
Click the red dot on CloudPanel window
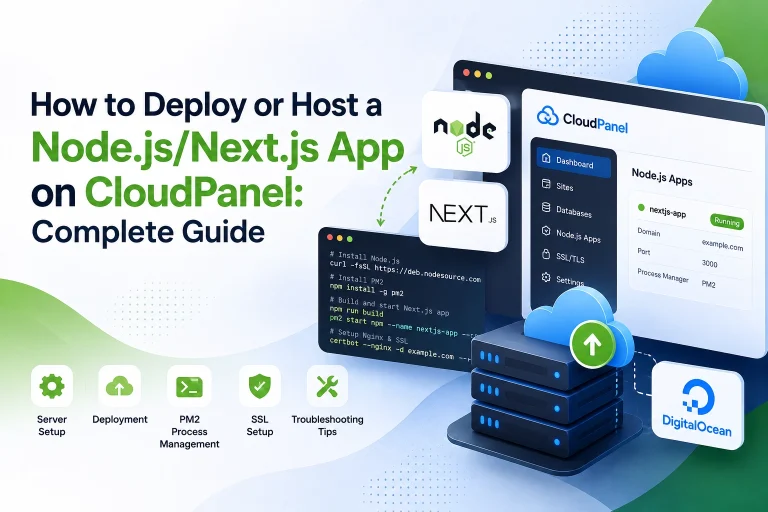(x=466, y=73)
